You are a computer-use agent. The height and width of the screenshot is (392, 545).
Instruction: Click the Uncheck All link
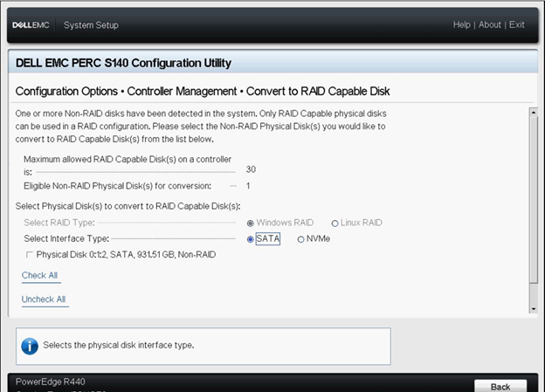44,299
